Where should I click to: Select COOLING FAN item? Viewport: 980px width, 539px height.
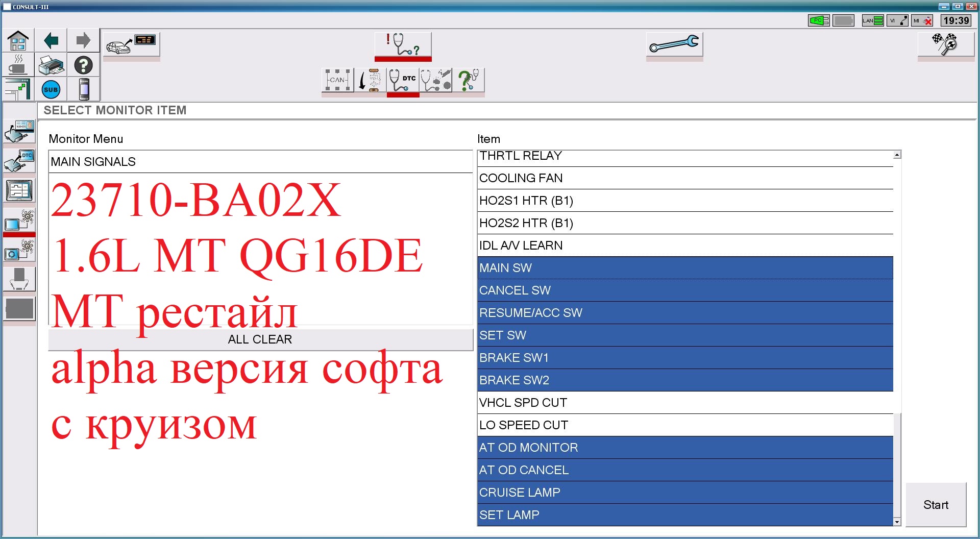685,178
